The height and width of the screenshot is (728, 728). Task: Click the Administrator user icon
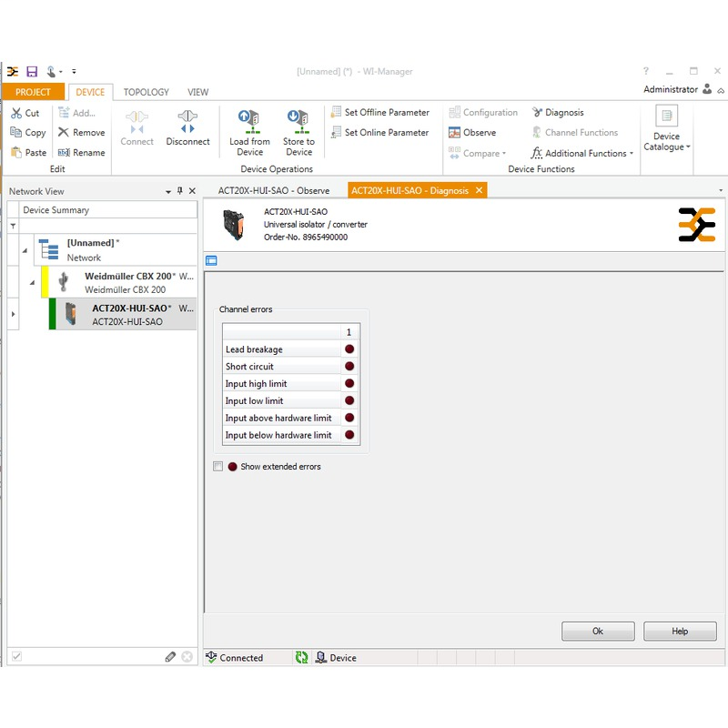(x=707, y=88)
